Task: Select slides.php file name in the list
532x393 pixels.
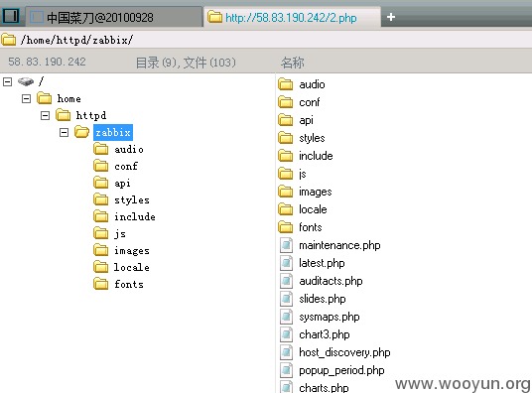Action: pyautogui.click(x=323, y=299)
